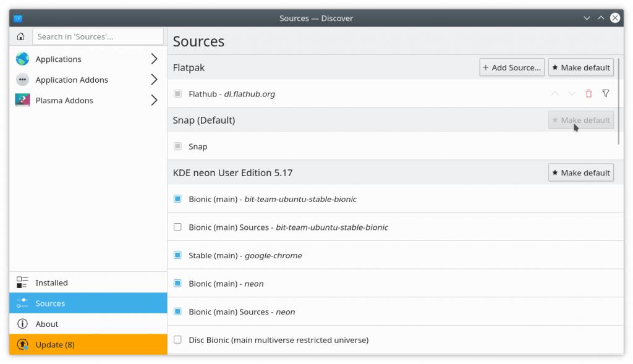Uncheck Bionic (main) bit-team-ubuntu-stable-bionic
633x364 pixels.
click(177, 199)
